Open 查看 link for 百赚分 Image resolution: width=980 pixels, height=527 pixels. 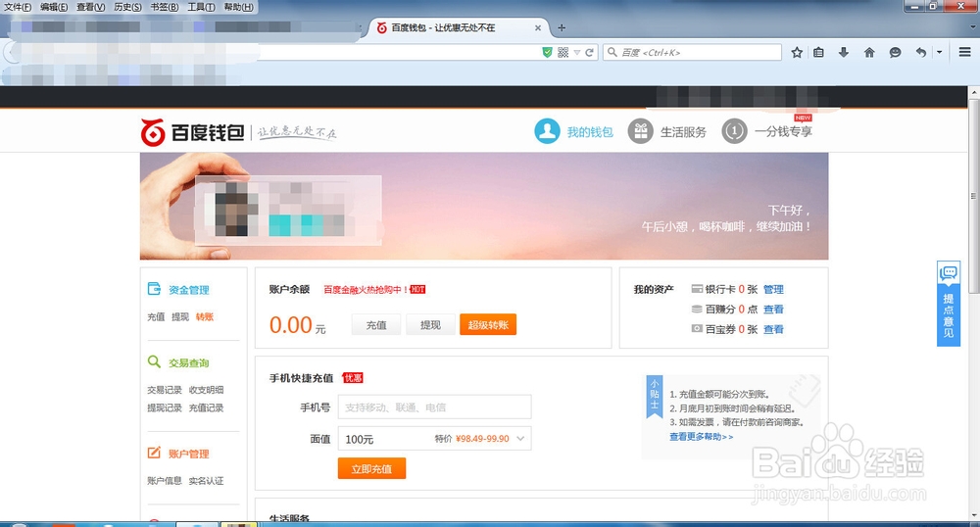[x=773, y=310]
